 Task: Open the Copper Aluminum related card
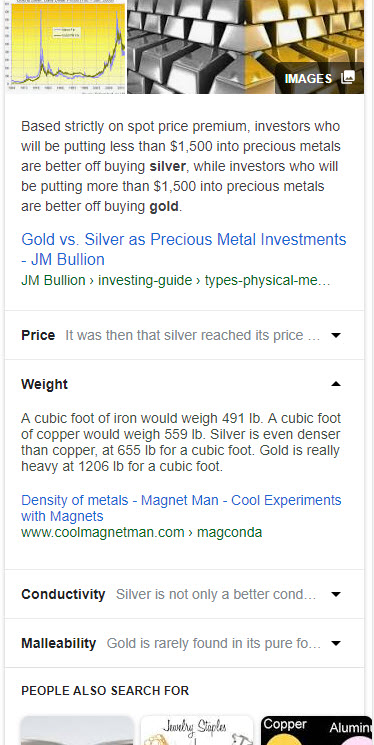316,730
